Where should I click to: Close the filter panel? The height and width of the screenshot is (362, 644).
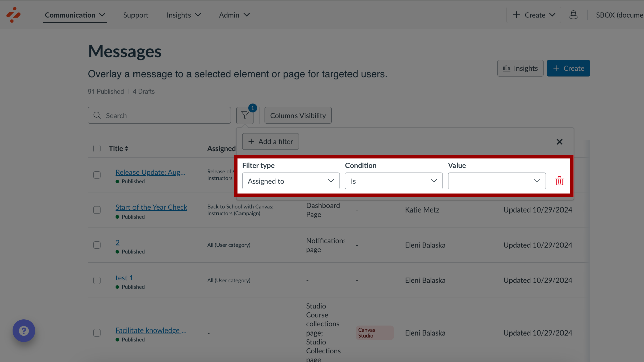[559, 142]
